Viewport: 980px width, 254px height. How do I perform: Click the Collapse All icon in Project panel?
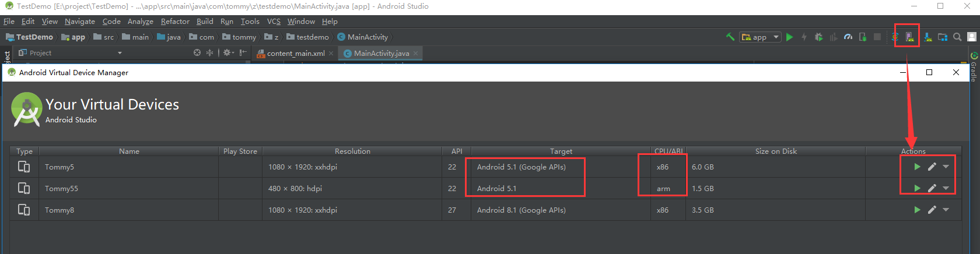coord(210,52)
